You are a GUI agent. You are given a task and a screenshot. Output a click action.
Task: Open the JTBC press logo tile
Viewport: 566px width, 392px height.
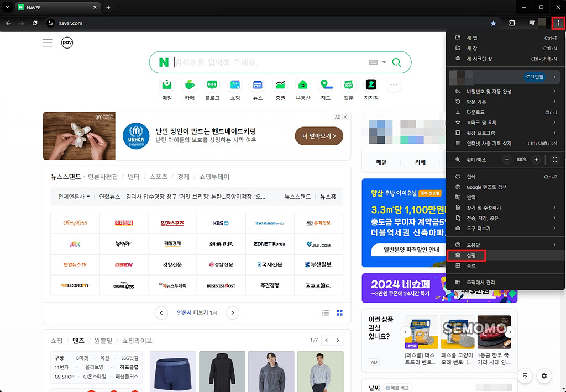pos(75,244)
